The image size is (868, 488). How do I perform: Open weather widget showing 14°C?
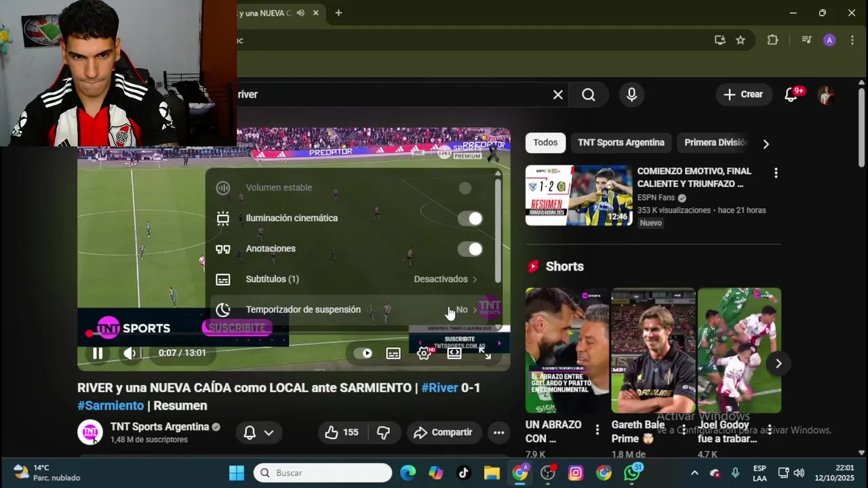click(x=47, y=473)
